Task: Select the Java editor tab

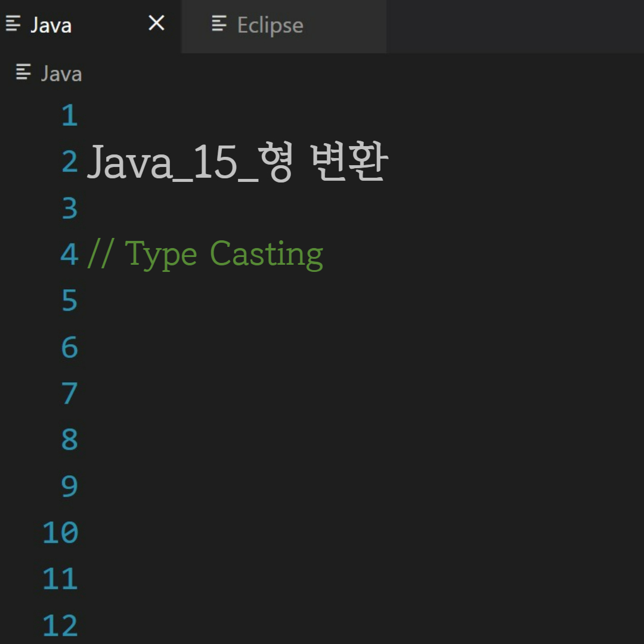Action: tap(91, 26)
